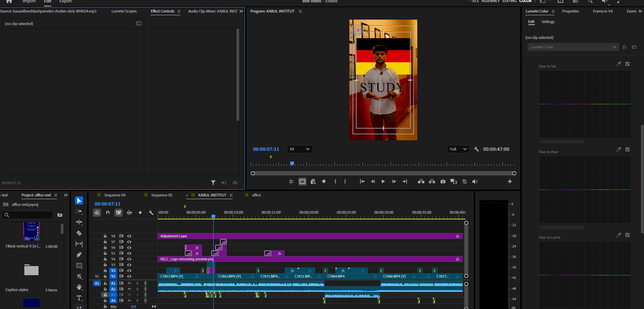Screen dimensions: 644x309
Task: Select the Slip tool
Action: tap(79, 244)
